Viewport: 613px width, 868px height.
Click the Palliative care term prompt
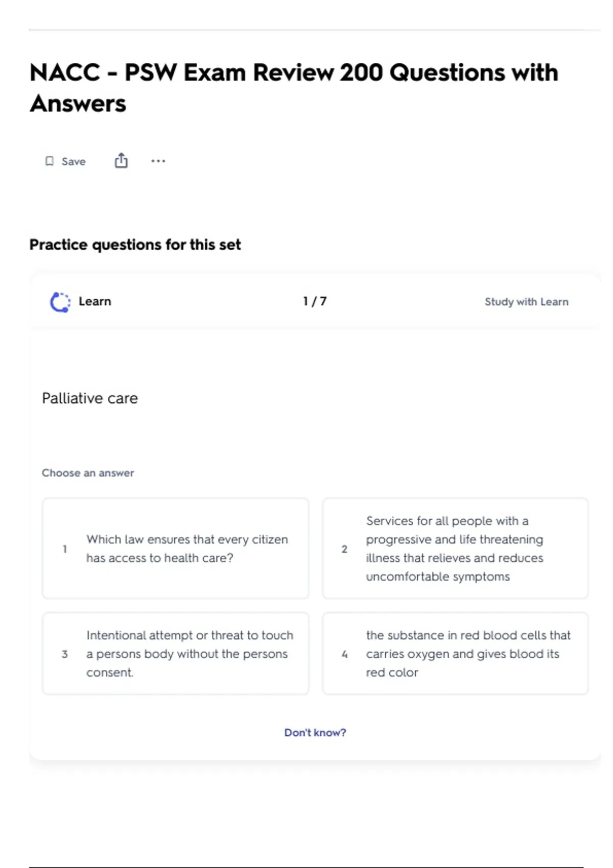pyautogui.click(x=90, y=398)
